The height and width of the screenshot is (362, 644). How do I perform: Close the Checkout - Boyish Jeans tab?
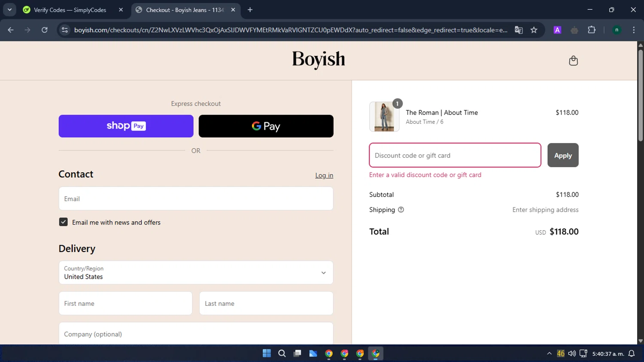pos(233,10)
